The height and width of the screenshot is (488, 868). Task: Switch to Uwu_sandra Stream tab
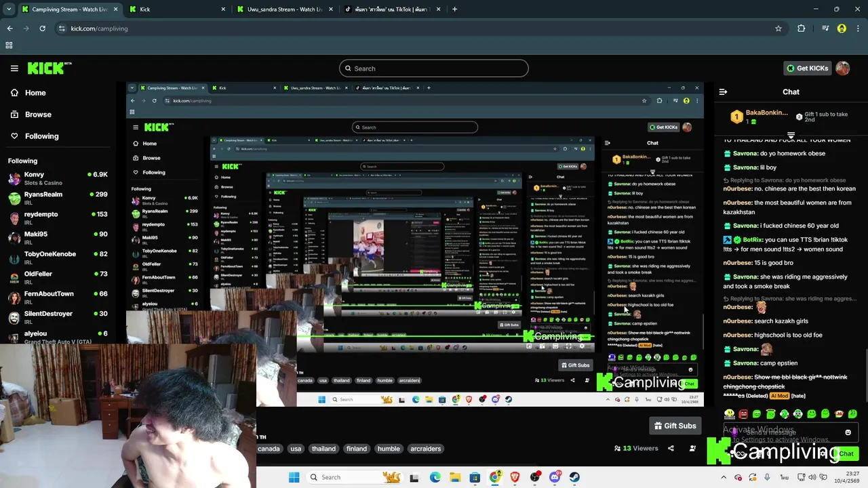pos(285,9)
